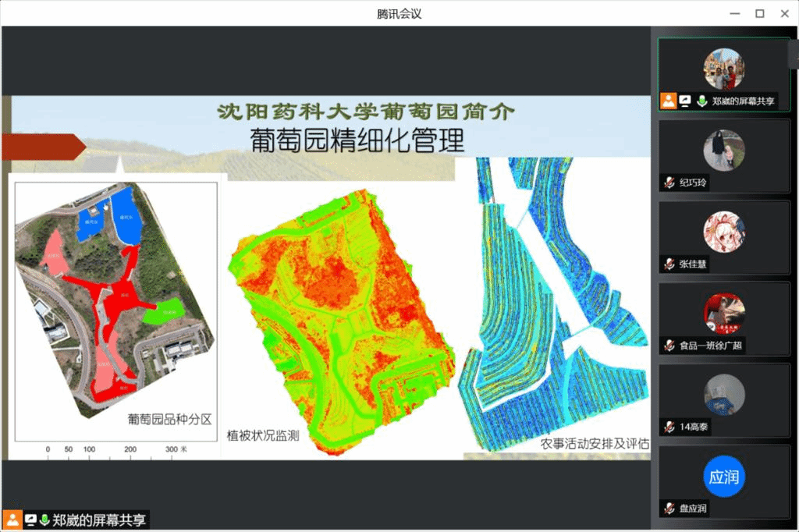Select 郑崴's profile photo in the participant panel

tap(724, 69)
